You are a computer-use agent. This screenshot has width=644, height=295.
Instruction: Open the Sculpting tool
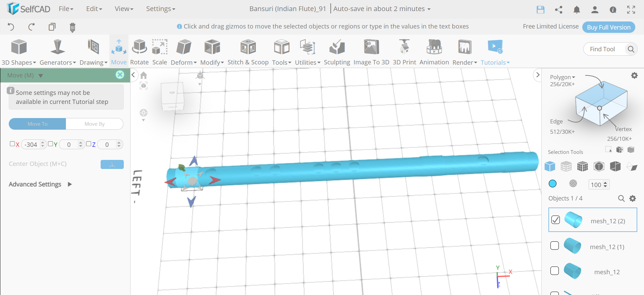click(x=337, y=51)
